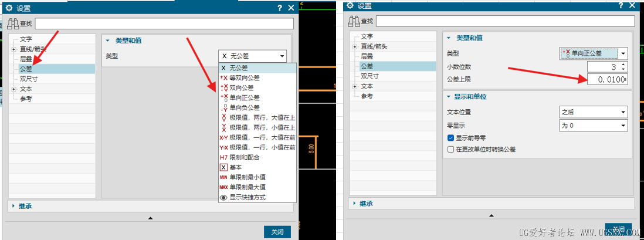Viewport: 644px width, 240px height.
Task: Choose 单限制最小值 MIN option
Action: click(x=257, y=178)
